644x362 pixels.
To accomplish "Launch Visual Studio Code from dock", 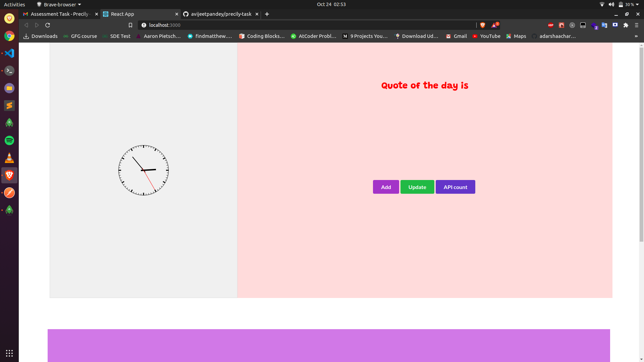I will point(9,53).
